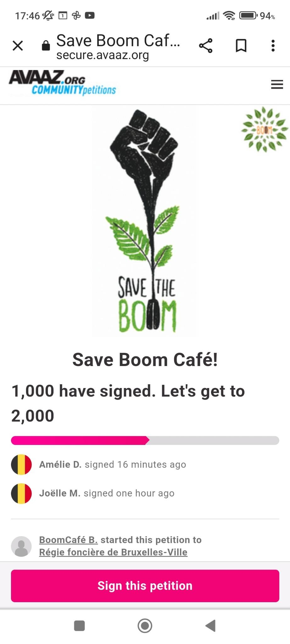Tap the Avaaz Community Petitions logo
The width and height of the screenshot is (290, 644).
click(x=63, y=83)
